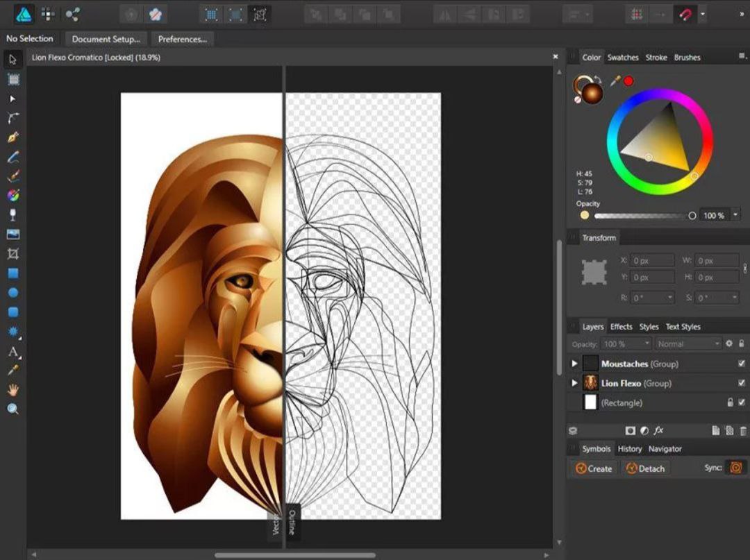Click the snapping magnet icon
The image size is (750, 560).
coord(685,15)
